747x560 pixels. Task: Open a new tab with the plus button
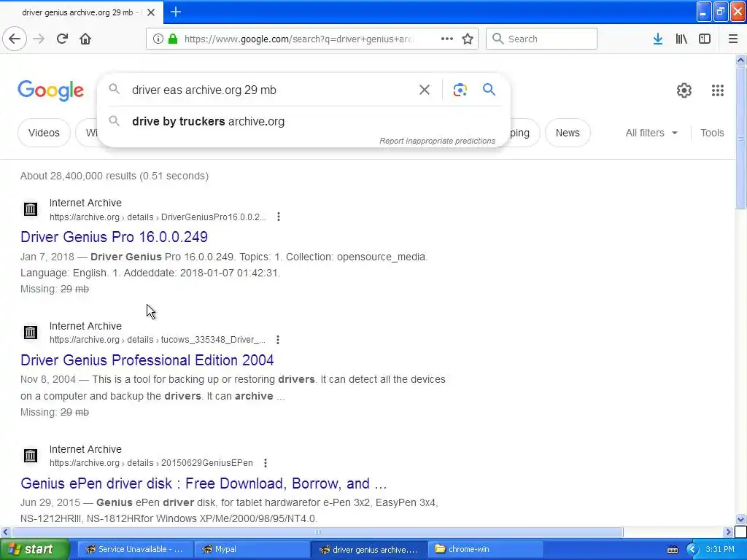[176, 12]
